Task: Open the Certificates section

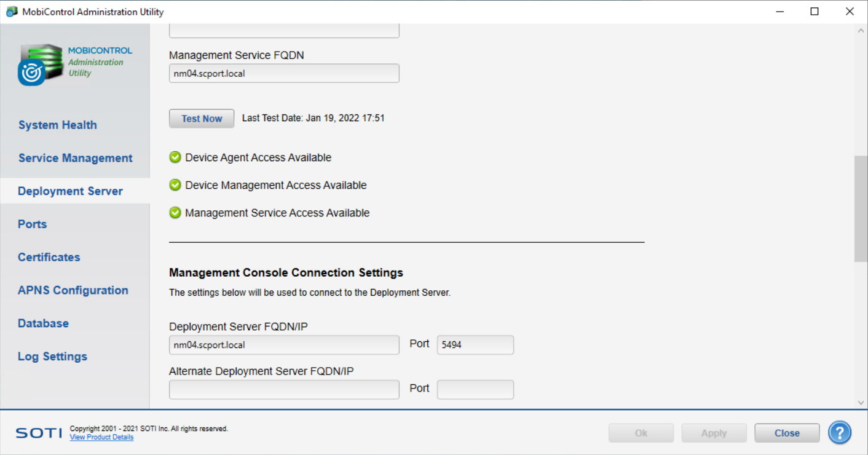Action: pyautogui.click(x=49, y=257)
